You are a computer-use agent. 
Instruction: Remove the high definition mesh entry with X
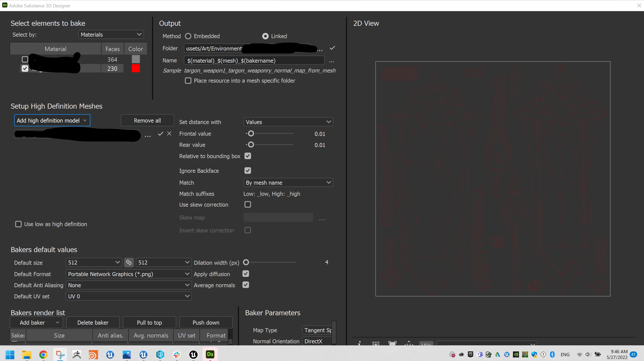click(x=169, y=134)
